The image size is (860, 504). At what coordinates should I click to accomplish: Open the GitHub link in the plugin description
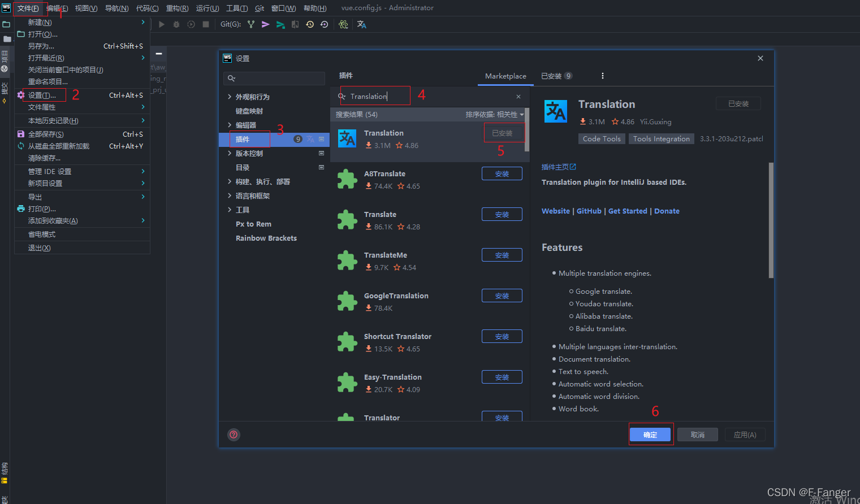pyautogui.click(x=589, y=211)
